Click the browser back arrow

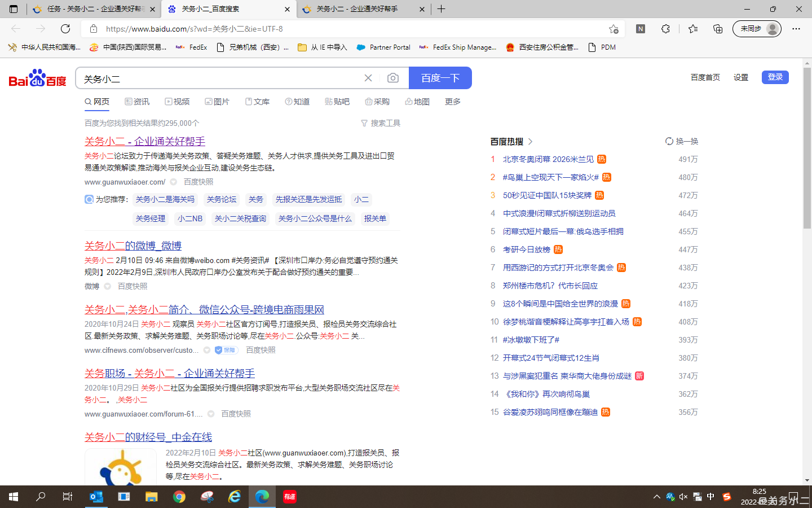click(x=16, y=29)
